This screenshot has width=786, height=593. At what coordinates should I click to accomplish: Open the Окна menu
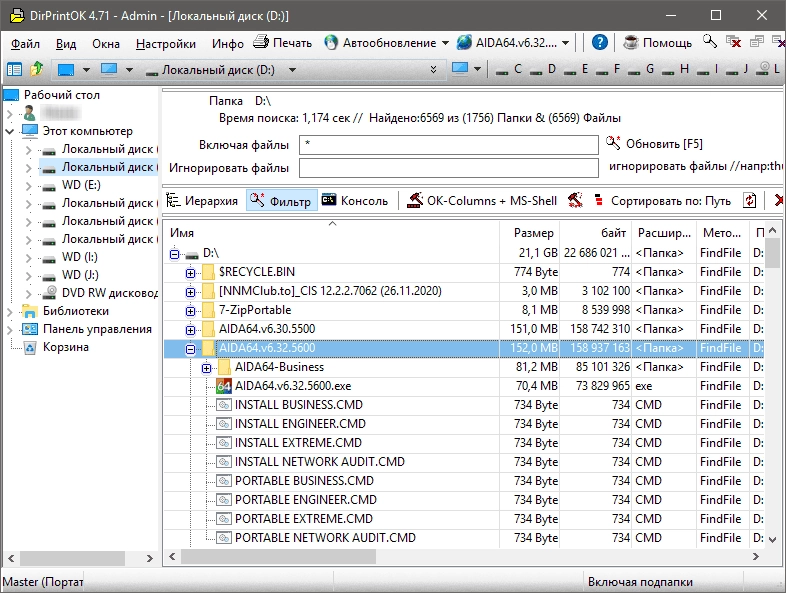click(x=106, y=44)
